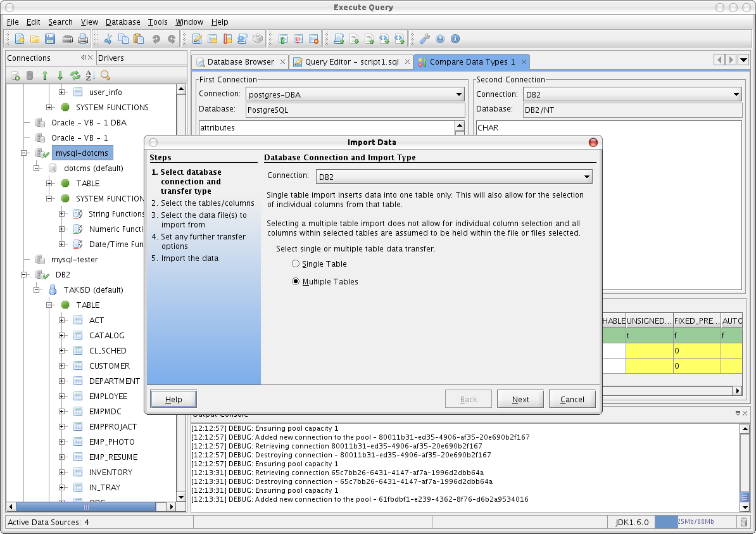Click the memory usage progress bar
Screen dimensions: 756x534
pos(695,522)
